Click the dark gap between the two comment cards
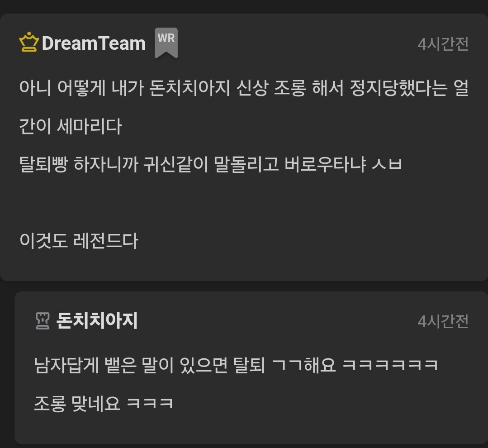This screenshot has width=488, height=448. point(244,286)
